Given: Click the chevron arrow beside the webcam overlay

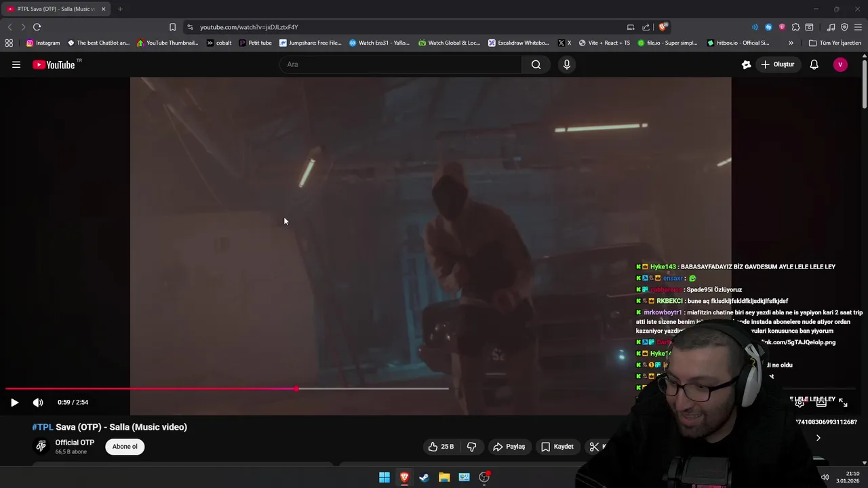Looking at the screenshot, I should pos(818,438).
